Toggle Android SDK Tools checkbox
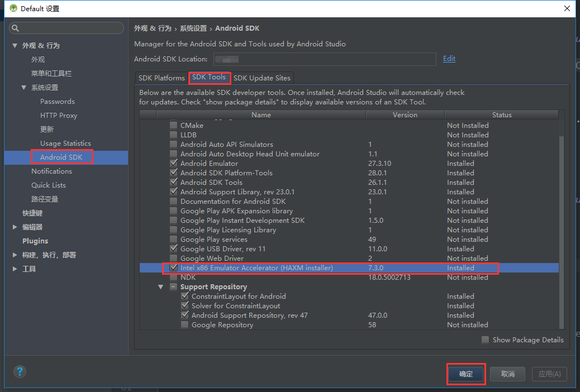The width and height of the screenshot is (580, 392). point(173,182)
